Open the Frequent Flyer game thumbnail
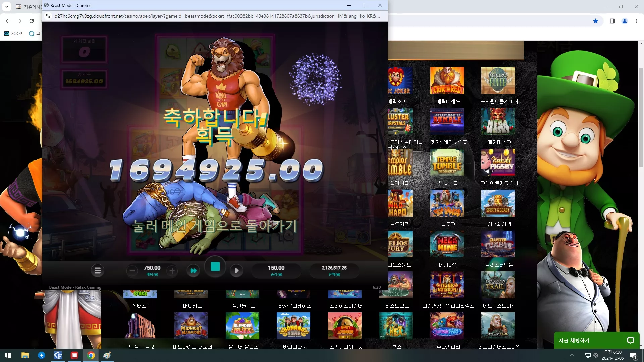644x362 pixels. click(498, 80)
